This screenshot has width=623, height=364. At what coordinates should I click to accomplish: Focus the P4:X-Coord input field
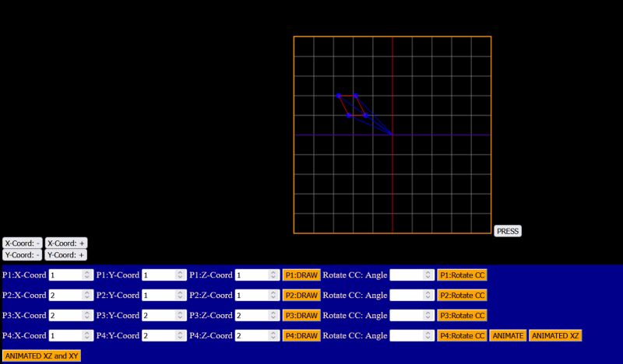click(71, 336)
